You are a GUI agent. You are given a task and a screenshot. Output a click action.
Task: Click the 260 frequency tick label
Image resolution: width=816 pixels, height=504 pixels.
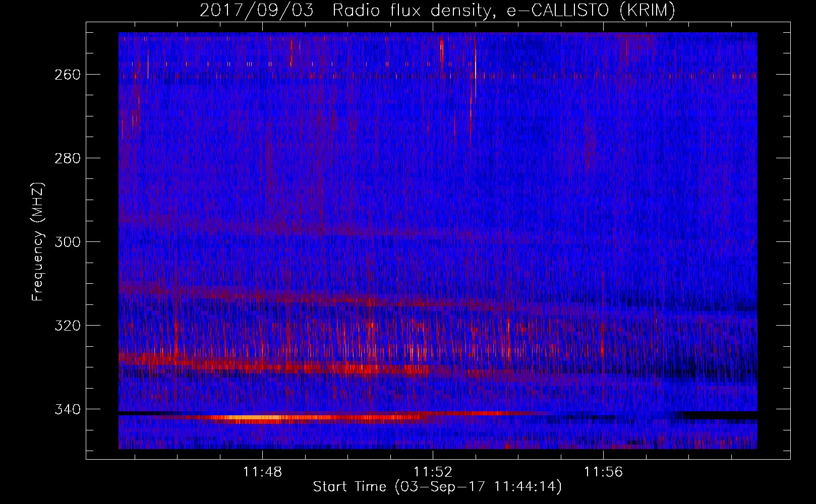point(68,75)
